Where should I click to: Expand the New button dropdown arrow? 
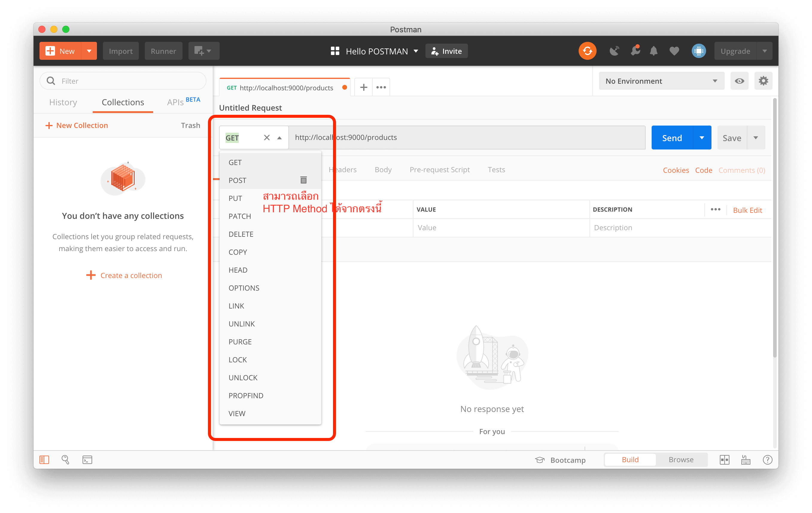(89, 51)
